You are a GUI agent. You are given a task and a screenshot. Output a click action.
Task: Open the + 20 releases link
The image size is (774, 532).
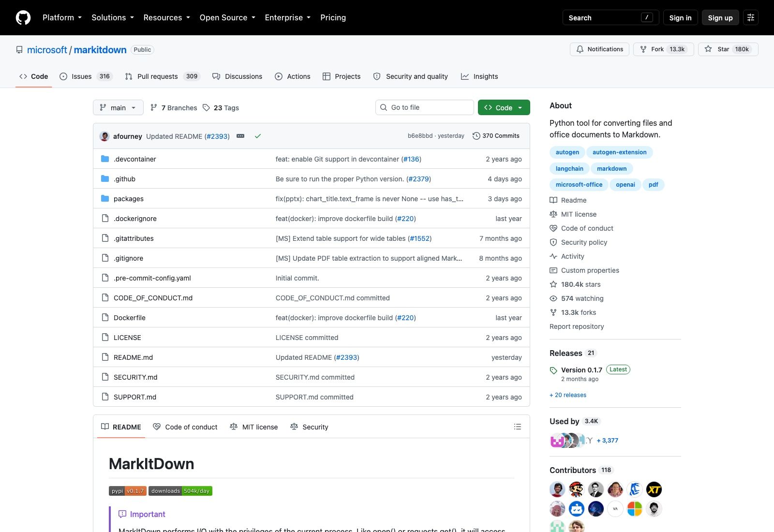click(x=568, y=395)
